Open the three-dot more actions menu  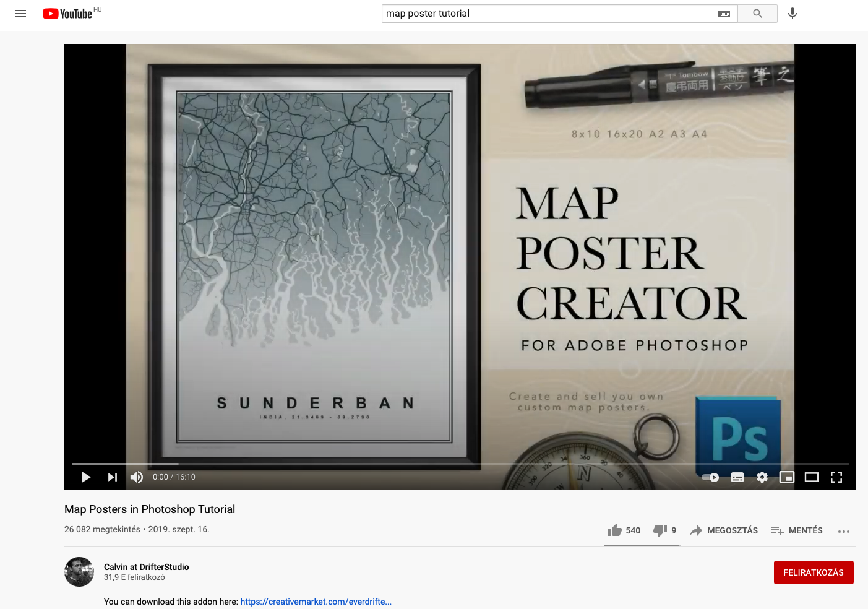tap(844, 531)
